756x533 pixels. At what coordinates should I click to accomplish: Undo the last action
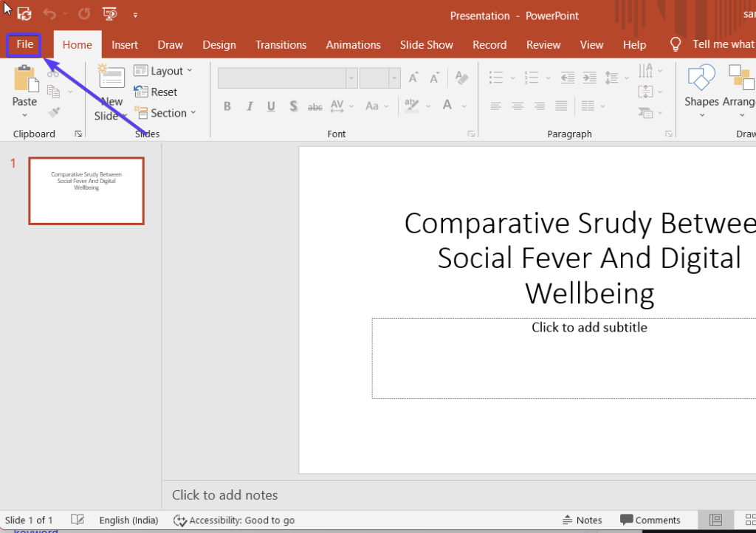click(x=49, y=14)
